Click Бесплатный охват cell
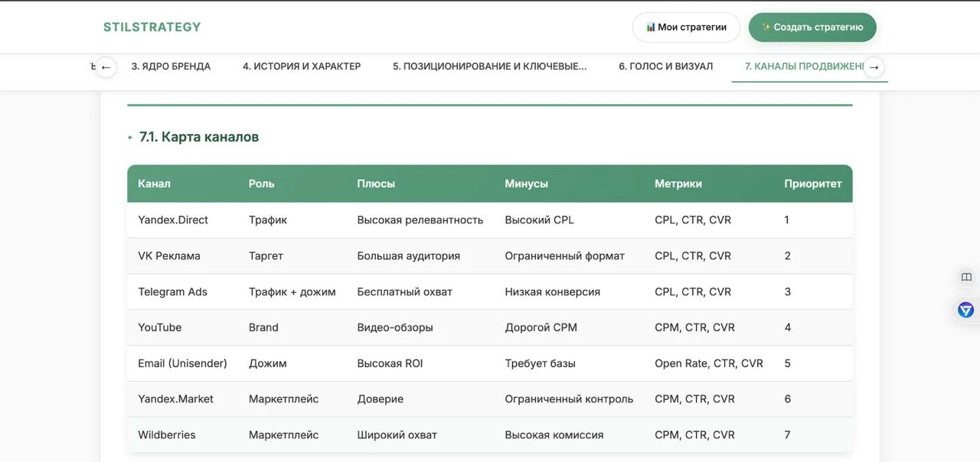This screenshot has width=980, height=462. [405, 292]
